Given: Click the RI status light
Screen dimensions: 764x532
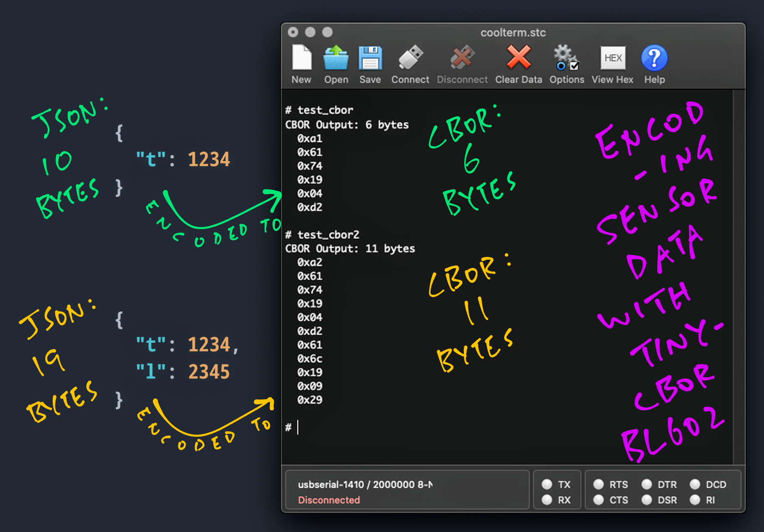Looking at the screenshot, I should point(695,500).
